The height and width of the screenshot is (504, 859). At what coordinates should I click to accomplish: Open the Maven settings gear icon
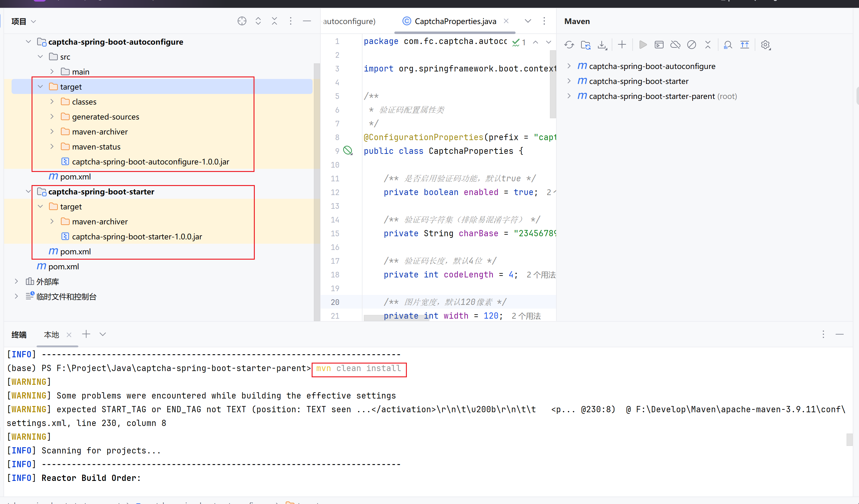(x=766, y=45)
